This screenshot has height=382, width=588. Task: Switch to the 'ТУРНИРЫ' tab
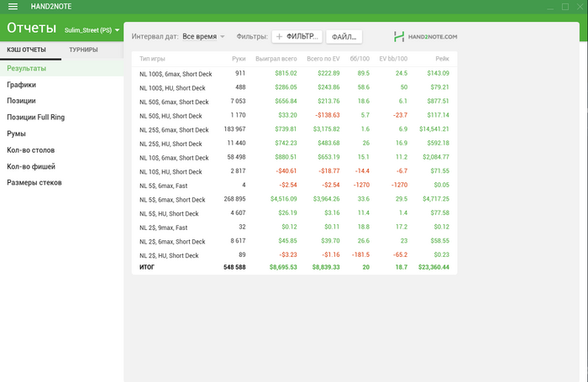tap(83, 50)
